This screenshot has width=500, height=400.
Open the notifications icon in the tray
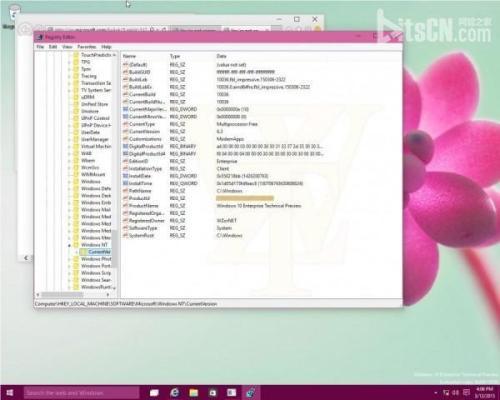point(467,392)
